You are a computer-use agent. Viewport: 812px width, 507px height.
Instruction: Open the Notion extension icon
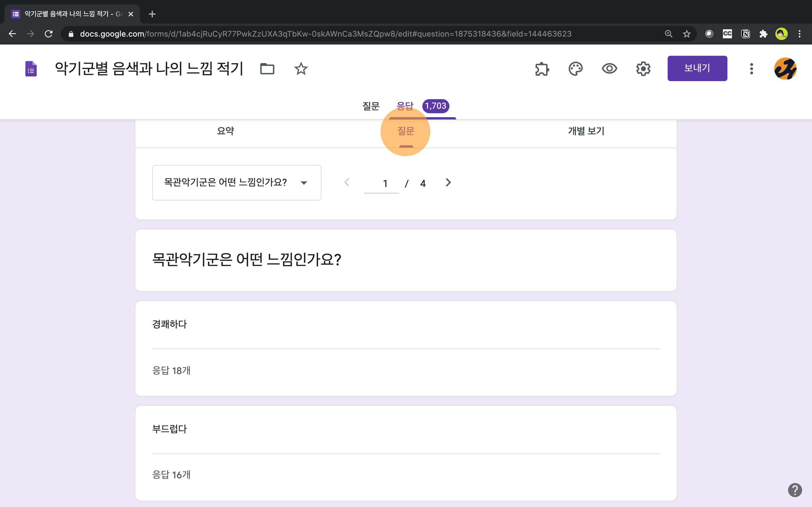point(745,34)
